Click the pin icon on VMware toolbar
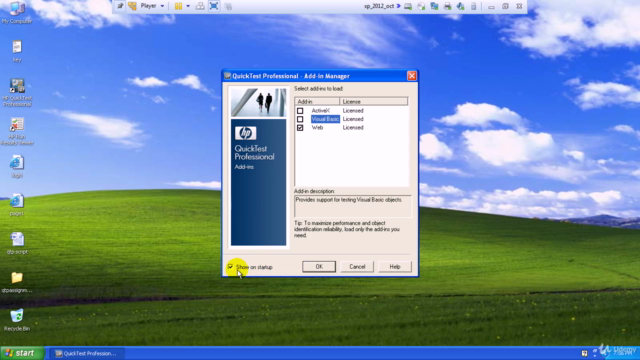Image resolution: width=640 pixels, height=360 pixels. 120,6
